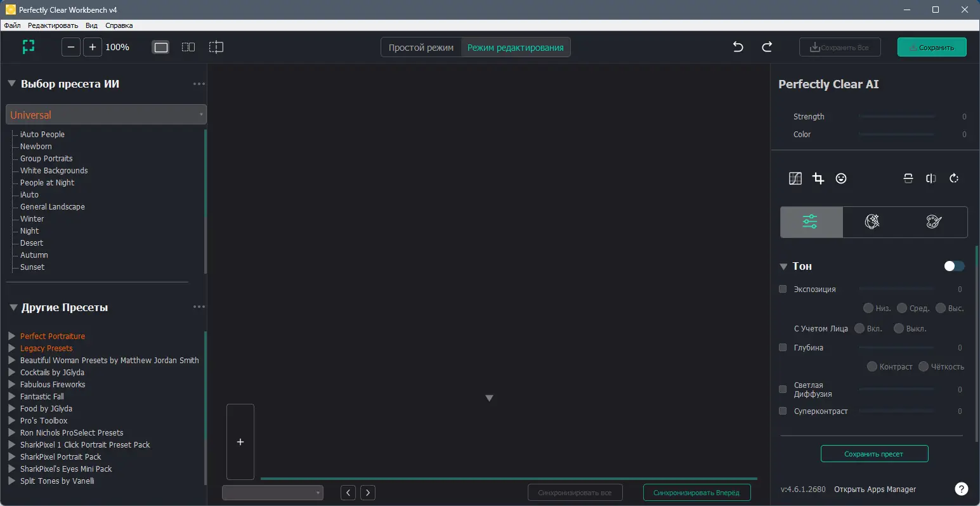
Task: Open the Редактировать menu
Action: [x=53, y=25]
